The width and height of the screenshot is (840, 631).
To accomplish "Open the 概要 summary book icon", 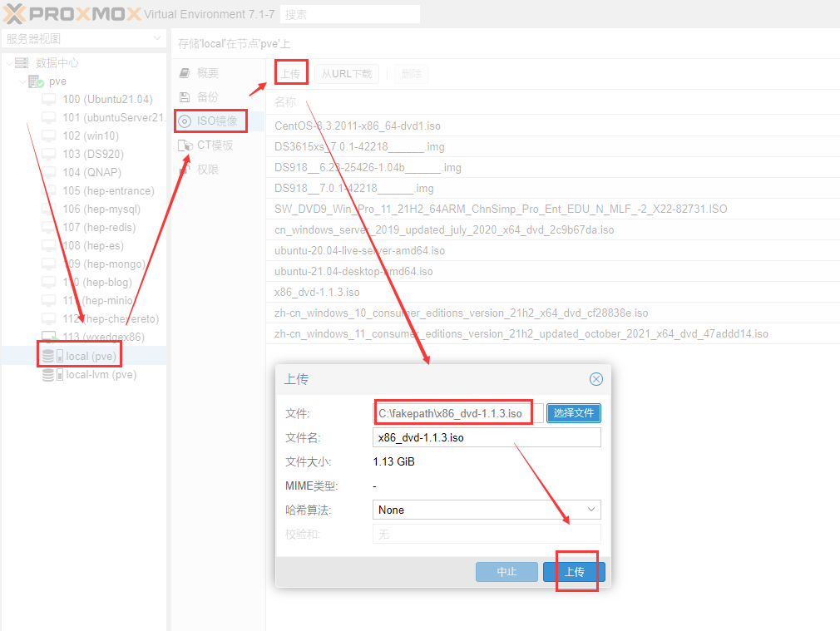I will point(185,73).
